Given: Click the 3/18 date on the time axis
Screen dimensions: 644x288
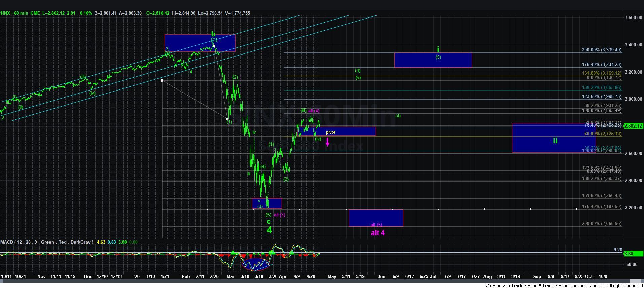Looking at the screenshot, I should 259,276.
